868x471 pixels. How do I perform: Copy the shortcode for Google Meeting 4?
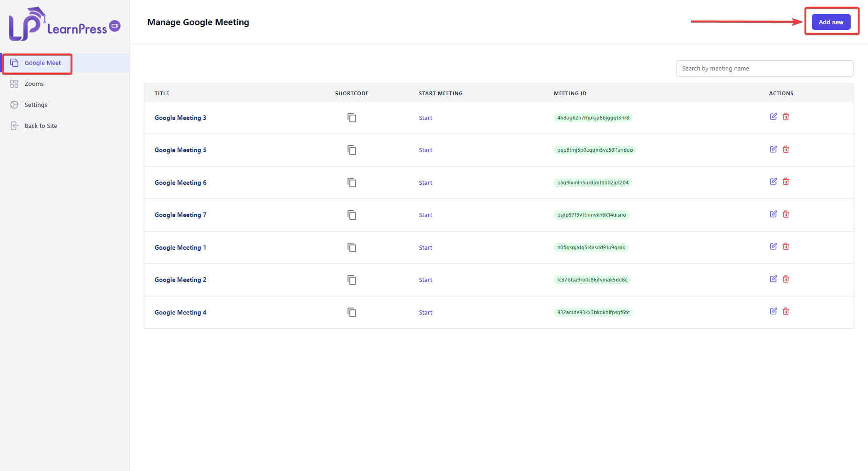pos(352,312)
